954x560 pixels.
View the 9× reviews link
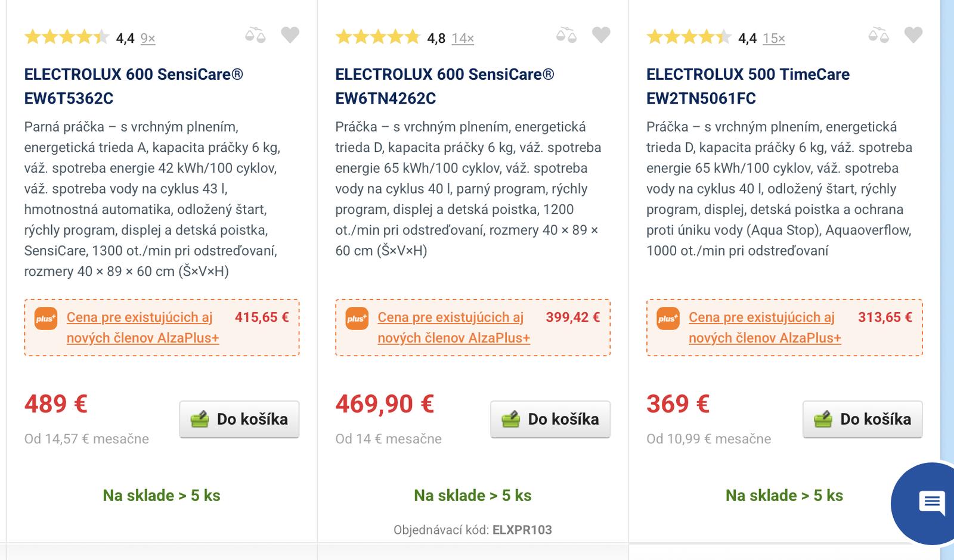tap(148, 39)
